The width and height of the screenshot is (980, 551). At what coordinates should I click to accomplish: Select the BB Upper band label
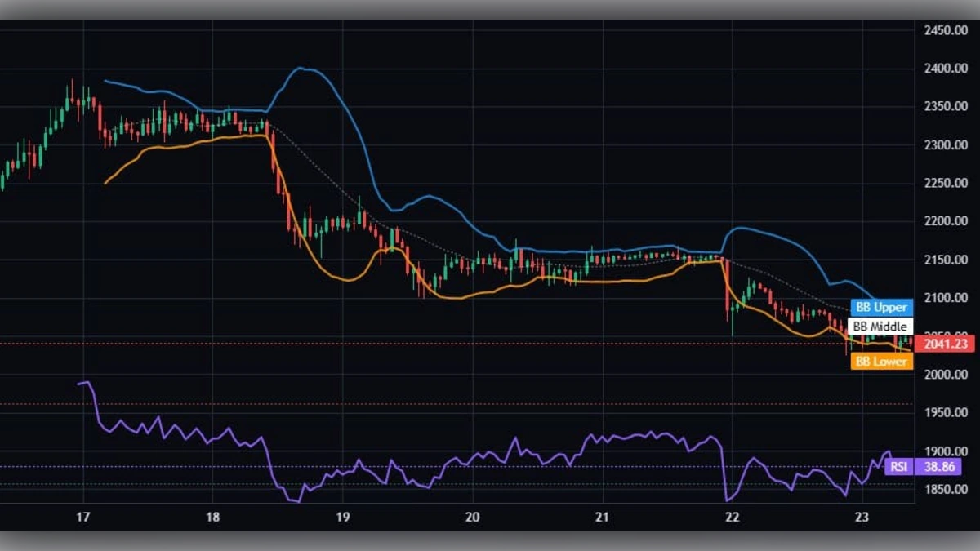coord(880,308)
